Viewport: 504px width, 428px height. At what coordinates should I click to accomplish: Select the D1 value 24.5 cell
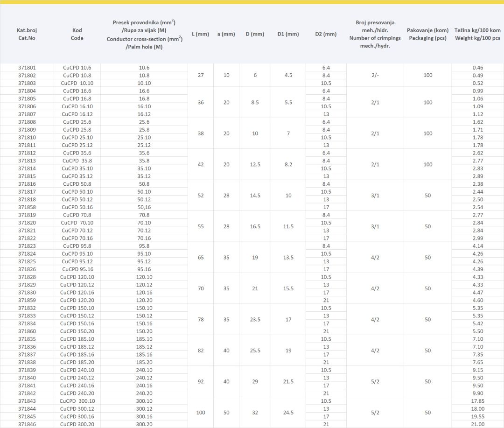288,413
